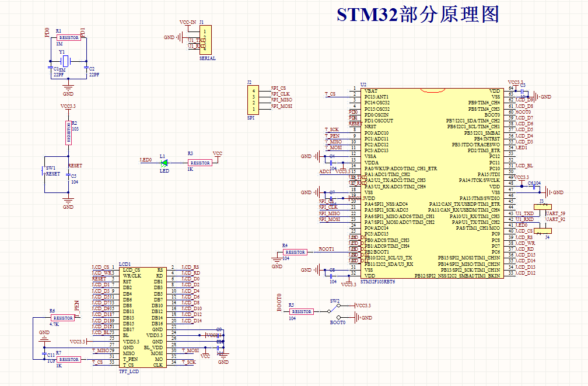Select the U2 STM32 chip body

coord(432,183)
